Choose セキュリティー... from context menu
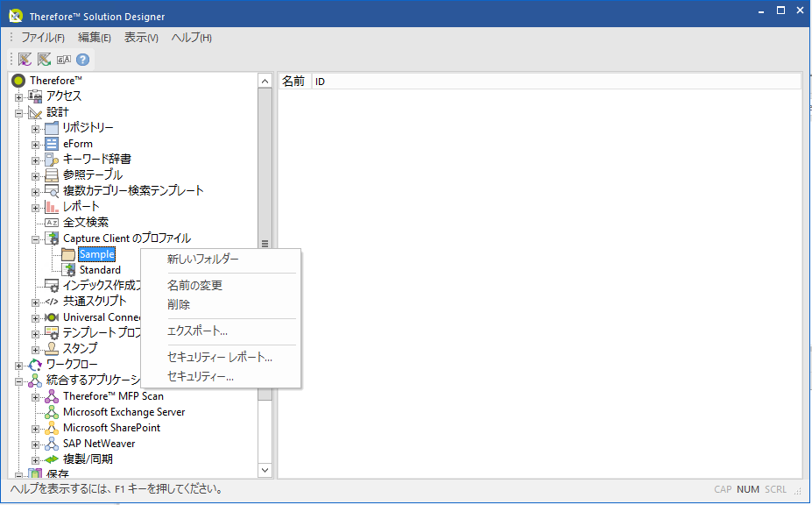Viewport: 812px width, 505px height. coord(221,377)
